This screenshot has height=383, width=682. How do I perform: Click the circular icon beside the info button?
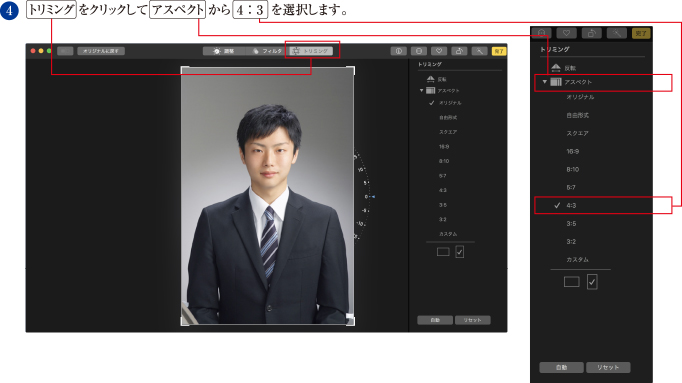[419, 51]
